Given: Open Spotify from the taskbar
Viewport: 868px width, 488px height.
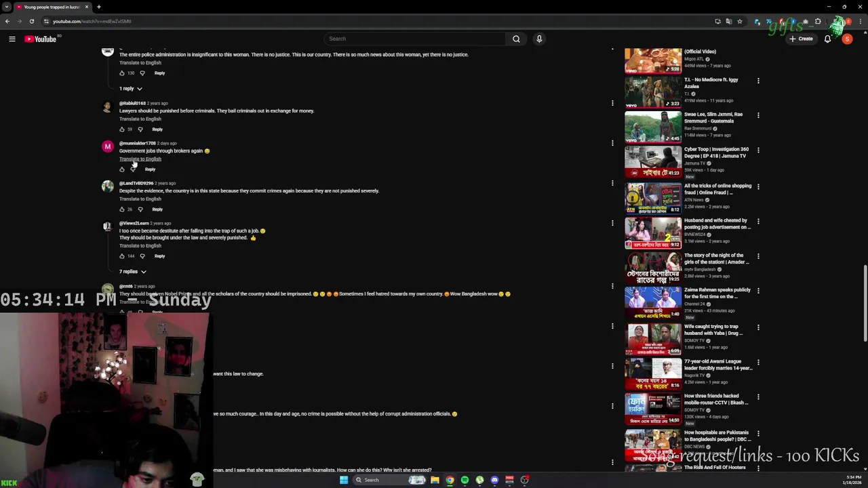Looking at the screenshot, I should pos(465,480).
